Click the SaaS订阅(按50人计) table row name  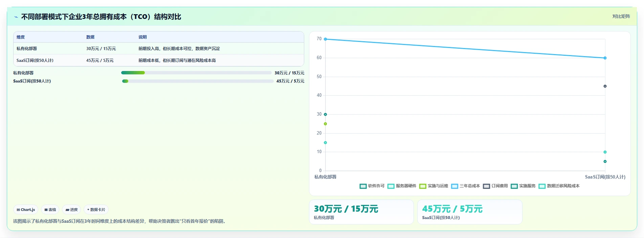35,61
